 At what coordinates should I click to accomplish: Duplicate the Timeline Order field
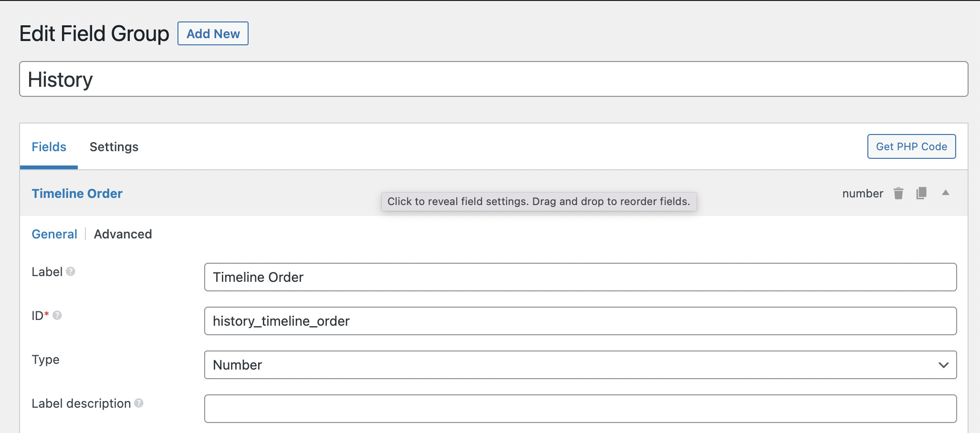921,193
